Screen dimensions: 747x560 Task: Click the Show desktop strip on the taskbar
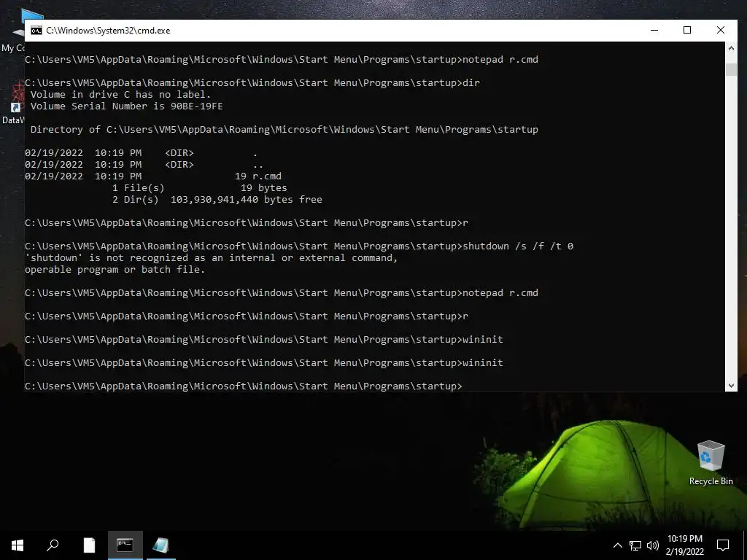745,545
